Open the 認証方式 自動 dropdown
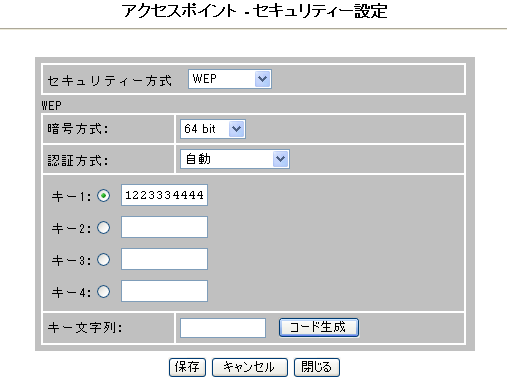 tap(235, 159)
